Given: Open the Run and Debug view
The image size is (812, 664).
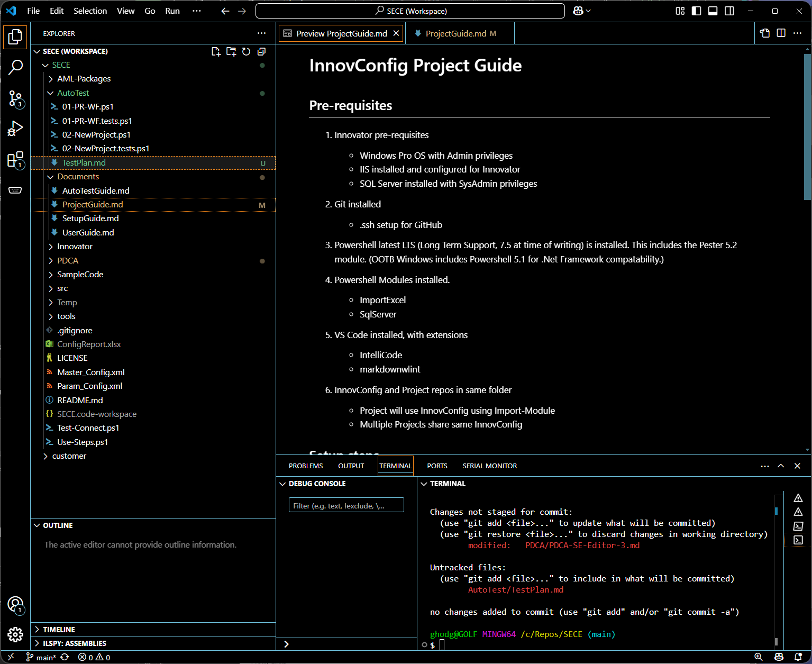Looking at the screenshot, I should (15, 129).
